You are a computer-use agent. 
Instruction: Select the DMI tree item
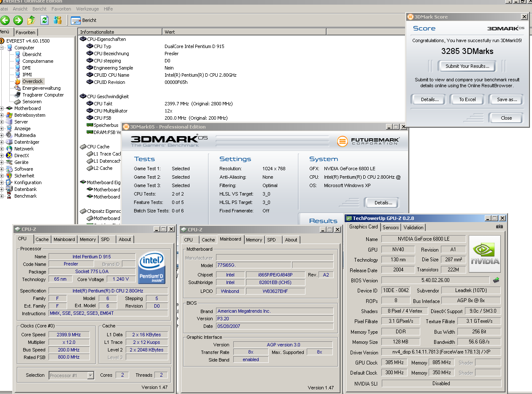26,68
